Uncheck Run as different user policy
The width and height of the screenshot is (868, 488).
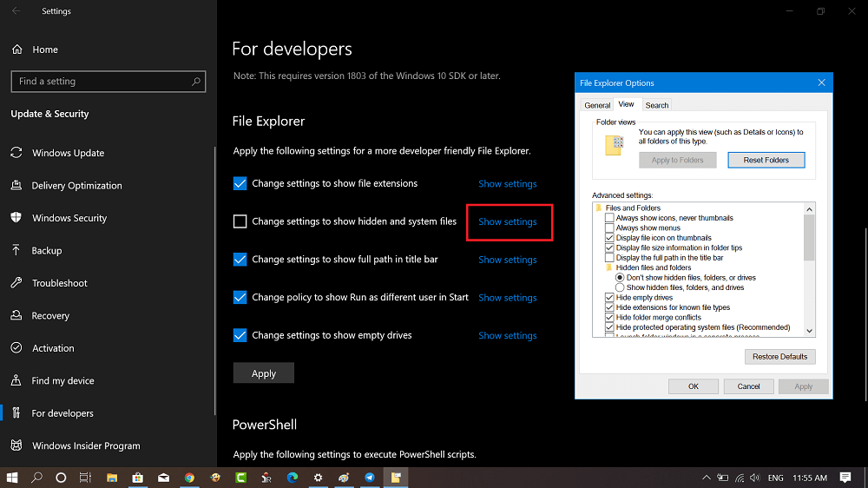pos(240,298)
